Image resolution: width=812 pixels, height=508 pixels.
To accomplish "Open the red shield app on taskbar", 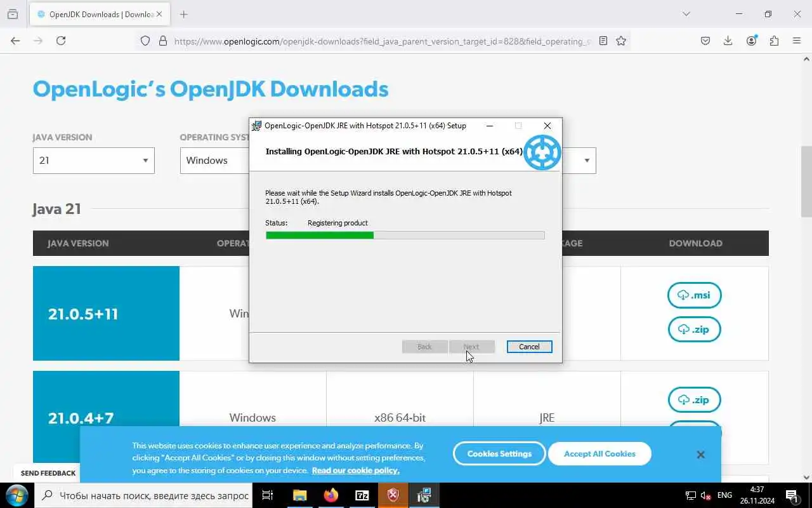I will (393, 495).
